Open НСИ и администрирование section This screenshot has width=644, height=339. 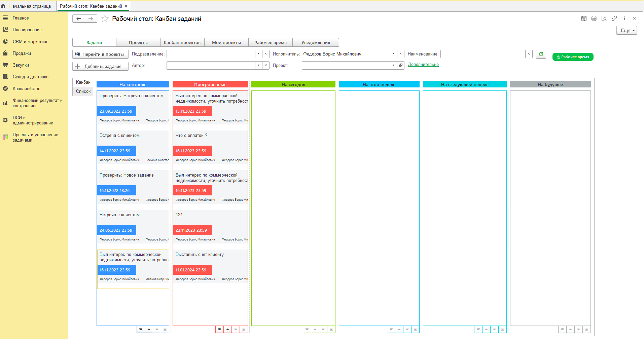pyautogui.click(x=33, y=120)
